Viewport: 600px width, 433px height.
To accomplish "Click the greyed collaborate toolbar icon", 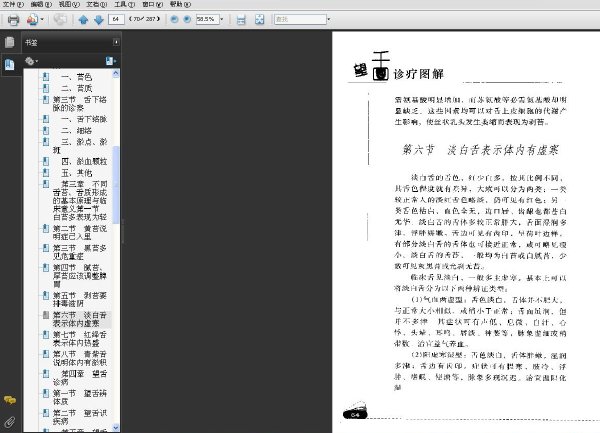I will tap(60, 19).
